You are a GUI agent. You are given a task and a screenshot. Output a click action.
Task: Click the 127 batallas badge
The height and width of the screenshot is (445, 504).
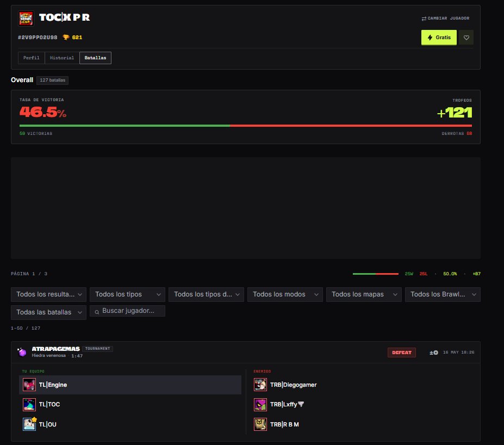tap(52, 80)
